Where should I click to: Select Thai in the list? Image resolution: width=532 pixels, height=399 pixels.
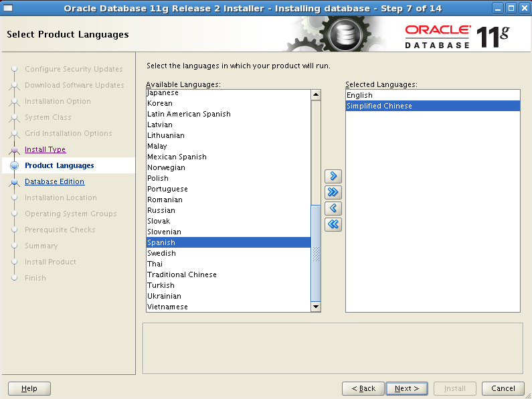click(x=228, y=264)
